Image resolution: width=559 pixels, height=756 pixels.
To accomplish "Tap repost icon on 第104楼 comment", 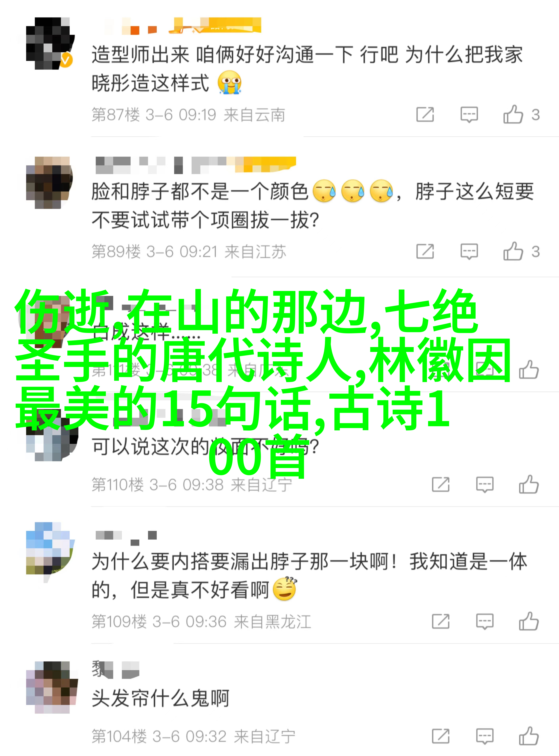I will [x=441, y=736].
